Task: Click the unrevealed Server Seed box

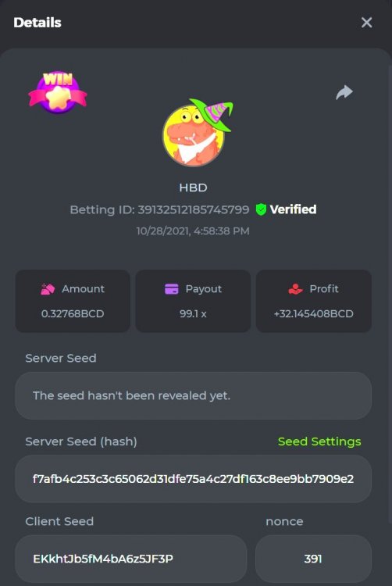Action: pyautogui.click(x=193, y=395)
